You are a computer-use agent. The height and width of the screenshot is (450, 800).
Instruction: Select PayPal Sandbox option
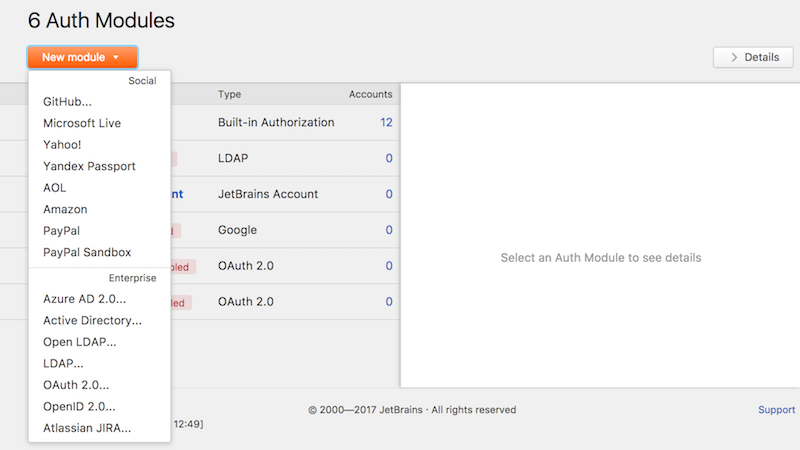point(87,252)
